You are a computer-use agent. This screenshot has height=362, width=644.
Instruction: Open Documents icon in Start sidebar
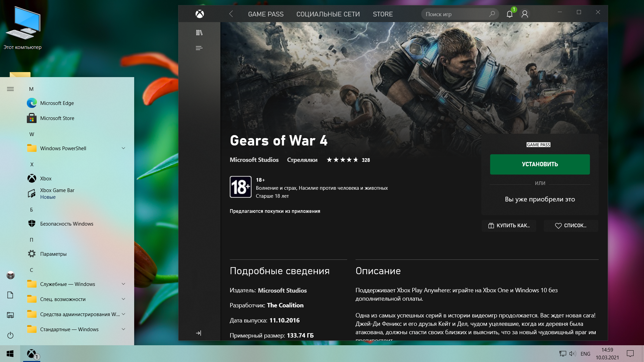(x=10, y=295)
